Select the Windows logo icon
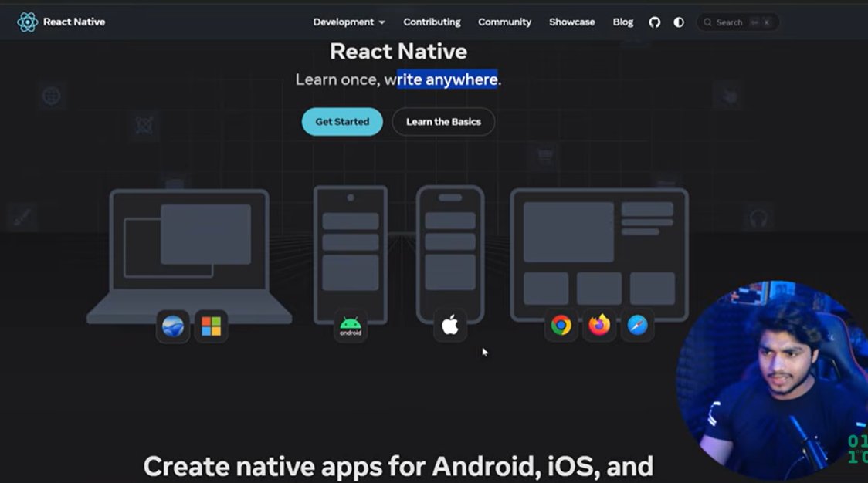Image resolution: width=868 pixels, height=483 pixels. coord(211,326)
